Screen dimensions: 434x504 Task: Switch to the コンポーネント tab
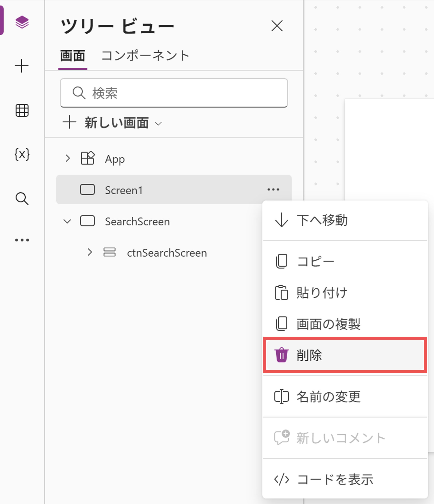pos(145,56)
